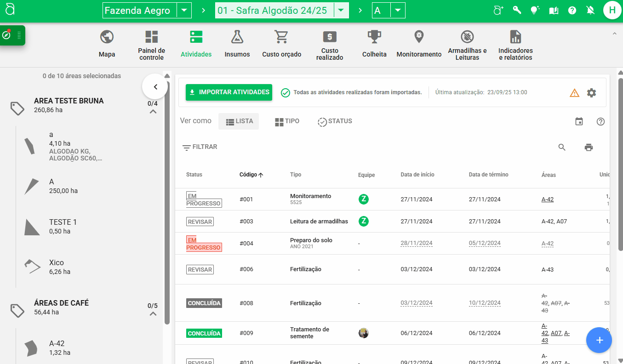This screenshot has height=364, width=623.
Task: Open the book guide icon
Action: 554,10
